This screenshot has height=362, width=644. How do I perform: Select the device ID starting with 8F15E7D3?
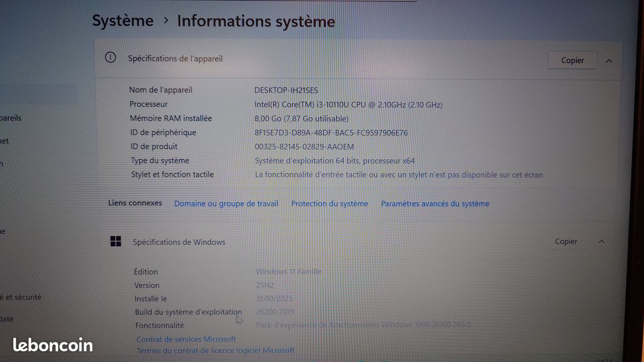coord(331,132)
